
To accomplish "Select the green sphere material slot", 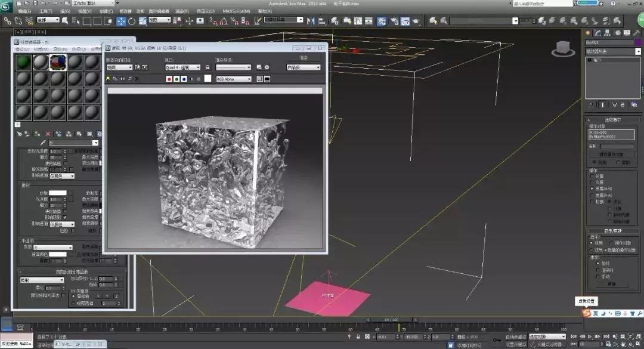I will pos(23,62).
